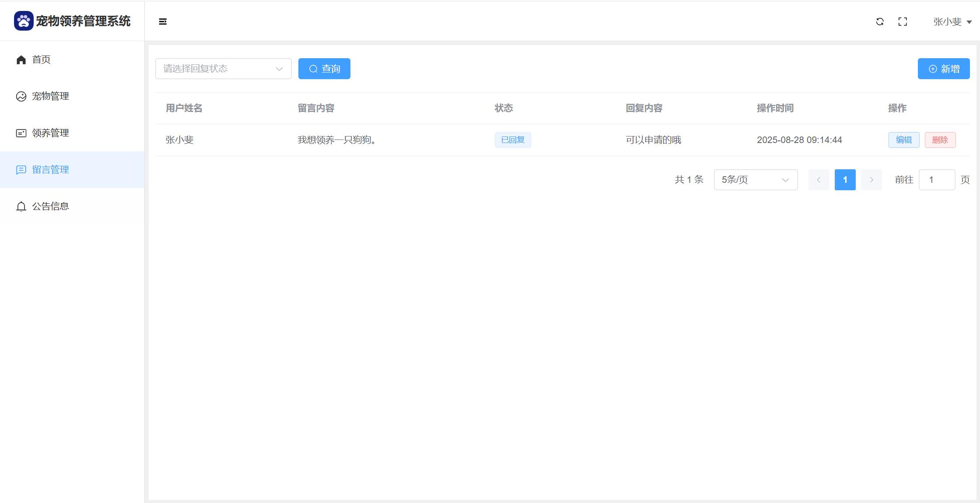Click next page arrow in pagination

[871, 180]
